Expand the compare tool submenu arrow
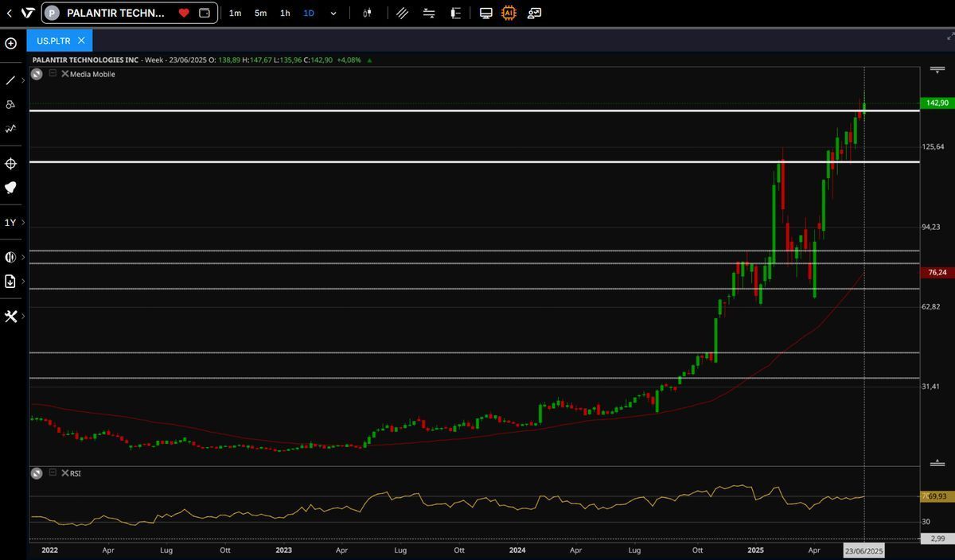 coord(23,257)
